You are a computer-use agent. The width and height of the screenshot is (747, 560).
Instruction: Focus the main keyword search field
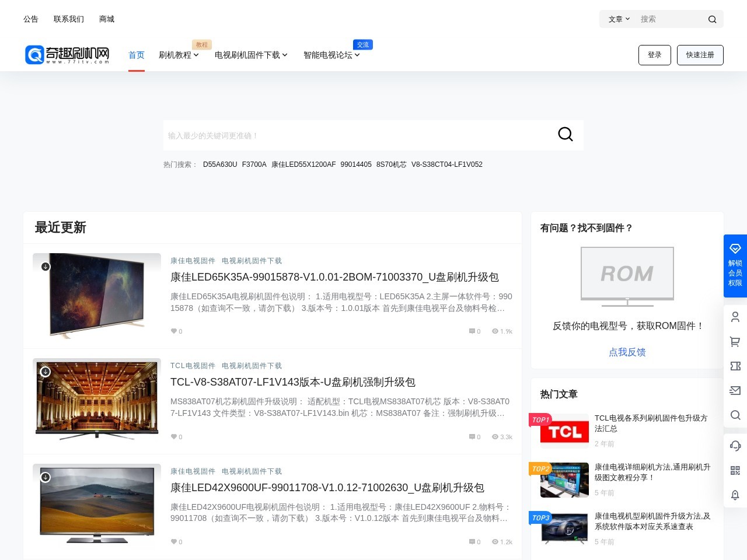(356, 135)
